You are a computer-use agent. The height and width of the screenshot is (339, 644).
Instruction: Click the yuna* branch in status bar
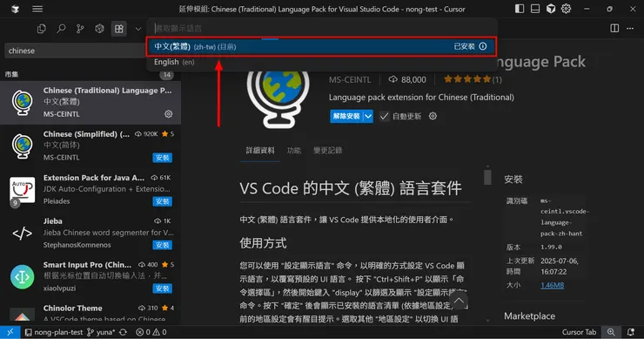pos(101,332)
